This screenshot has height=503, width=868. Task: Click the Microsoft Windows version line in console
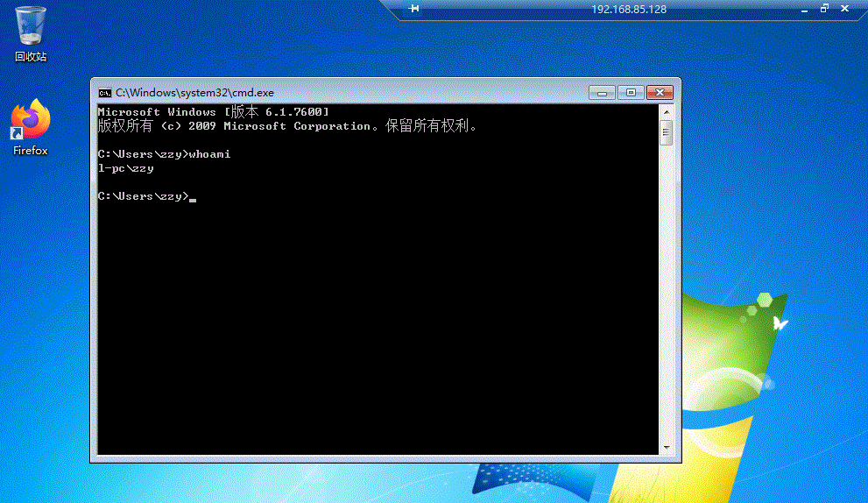(213, 112)
